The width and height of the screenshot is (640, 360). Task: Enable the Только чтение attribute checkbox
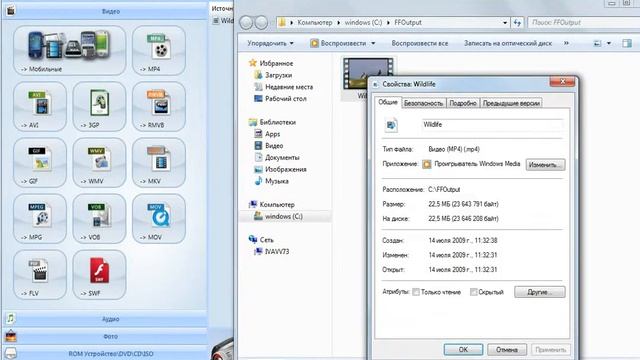[x=416, y=292]
